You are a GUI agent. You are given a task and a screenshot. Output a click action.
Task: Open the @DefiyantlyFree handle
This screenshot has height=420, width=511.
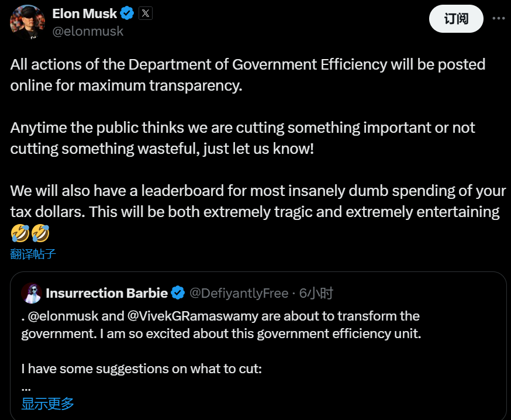[x=239, y=293]
